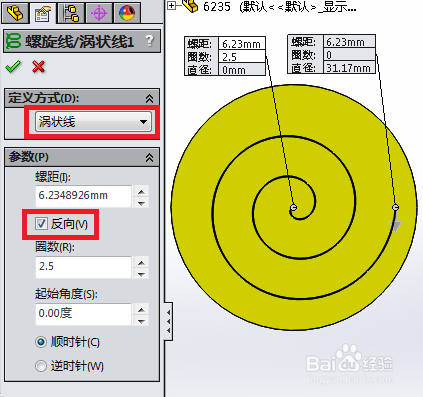Image resolution: width=423 pixels, height=397 pixels.
Task: Open the ConfigurationManager tab
Action: [71, 13]
